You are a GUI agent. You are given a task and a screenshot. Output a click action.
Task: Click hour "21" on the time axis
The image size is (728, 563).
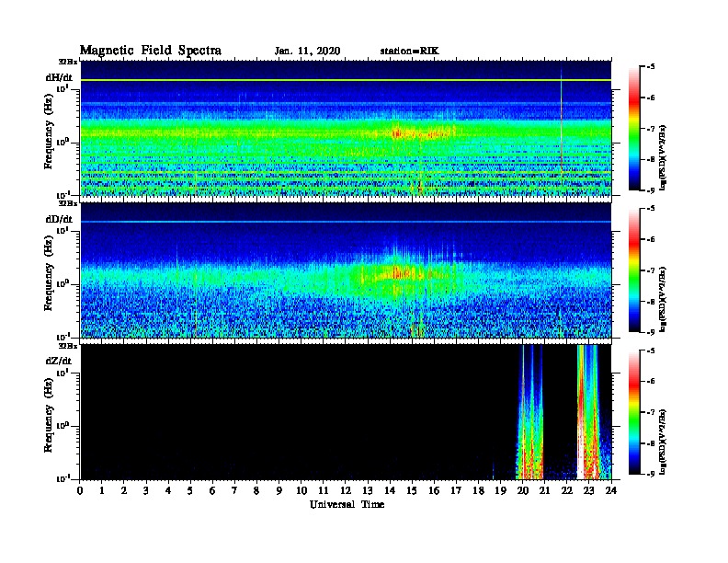544,491
